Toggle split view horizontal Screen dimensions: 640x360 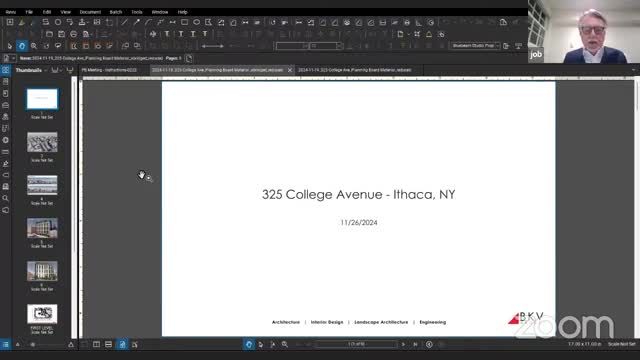108,344
